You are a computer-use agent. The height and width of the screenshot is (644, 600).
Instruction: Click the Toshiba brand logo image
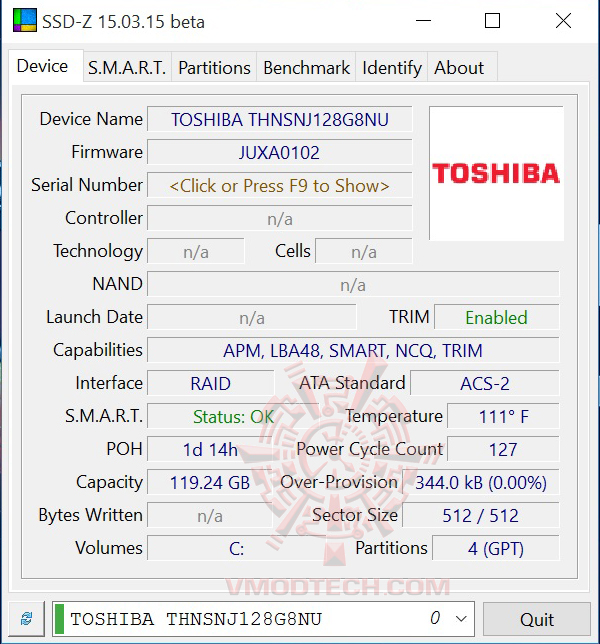[x=496, y=173]
